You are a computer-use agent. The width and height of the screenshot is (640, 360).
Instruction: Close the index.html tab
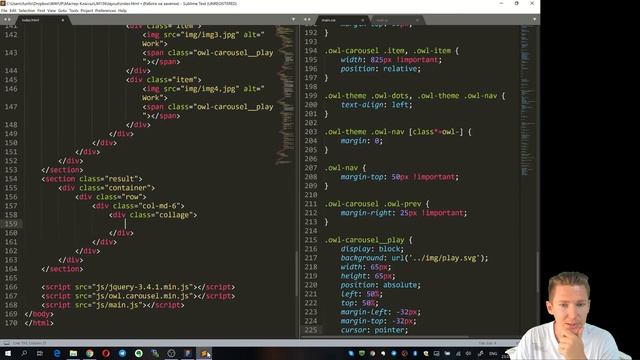tap(62, 20)
